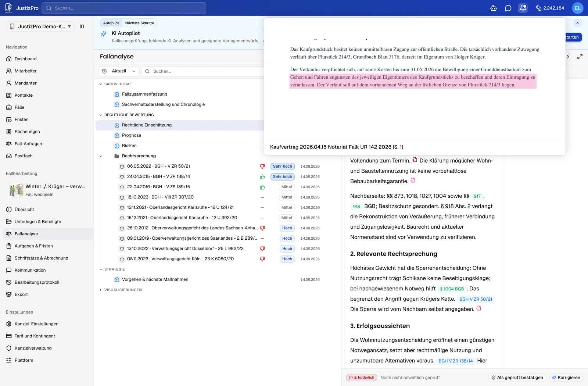Click thumbs-down icon for BGH V ZR 50/21
The image size is (588, 386).
point(262,166)
